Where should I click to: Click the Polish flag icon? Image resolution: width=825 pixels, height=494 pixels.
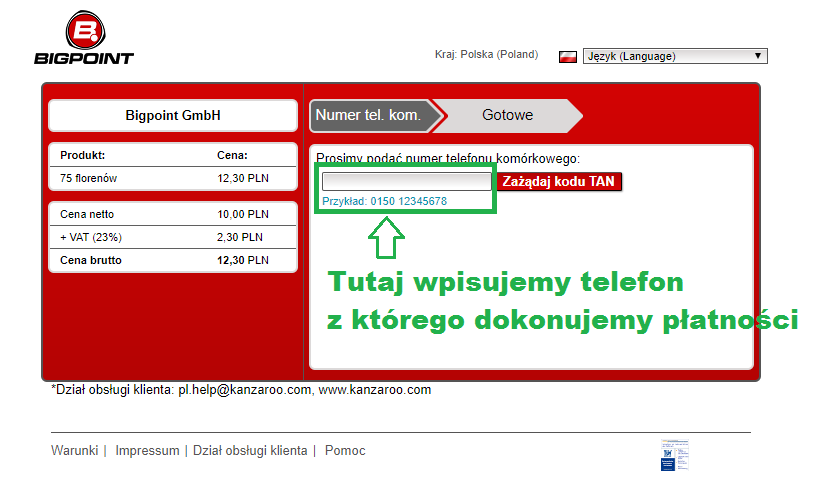coord(568,56)
